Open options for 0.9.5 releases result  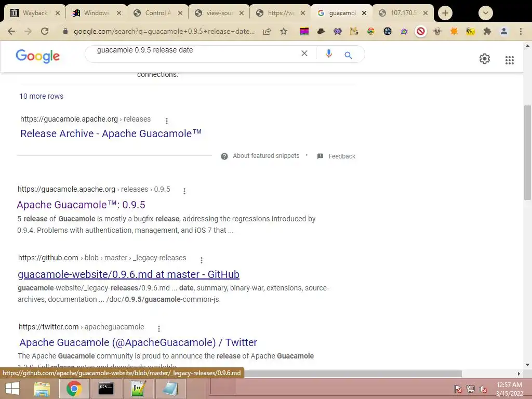(x=184, y=191)
